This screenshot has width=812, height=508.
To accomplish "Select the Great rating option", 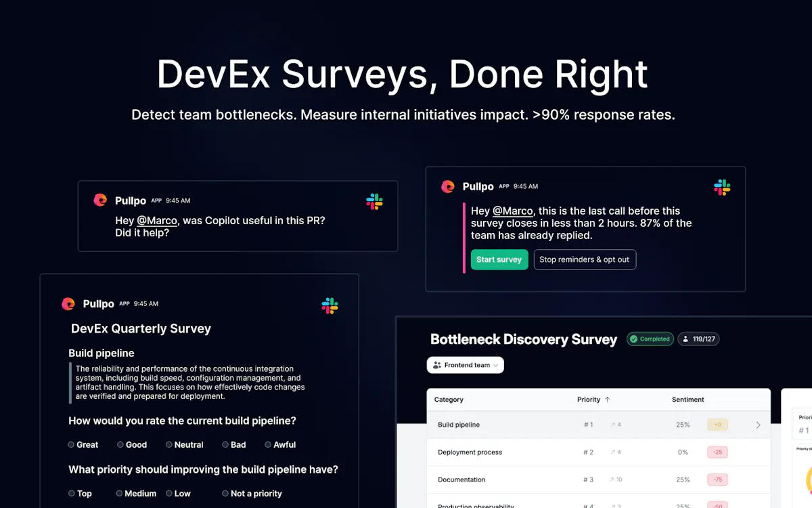I will point(71,444).
